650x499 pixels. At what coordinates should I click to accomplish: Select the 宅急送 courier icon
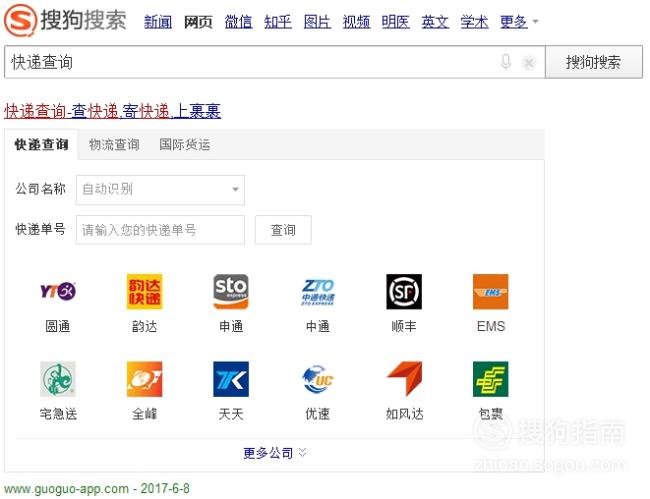click(58, 379)
